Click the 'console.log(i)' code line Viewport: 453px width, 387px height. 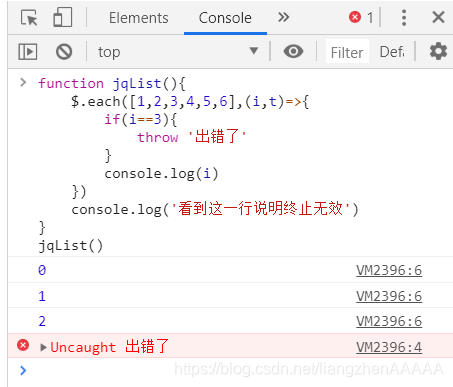click(x=161, y=174)
